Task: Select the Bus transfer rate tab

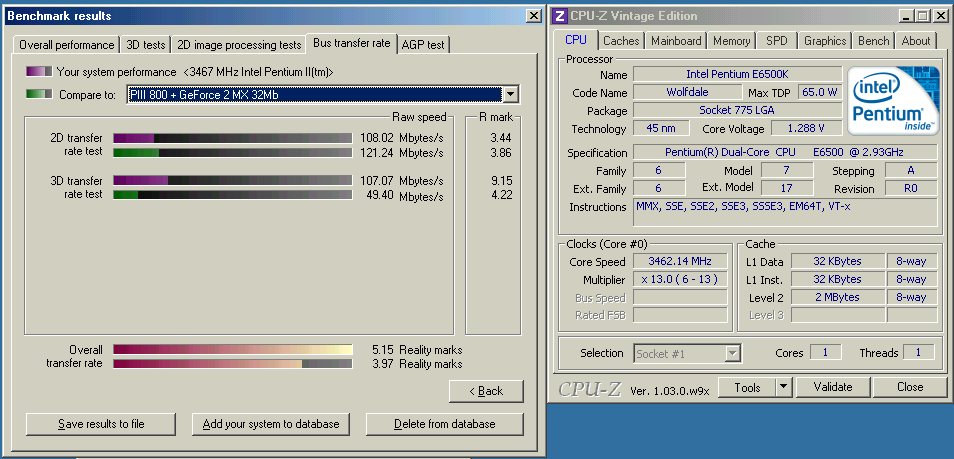Action: pyautogui.click(x=352, y=43)
